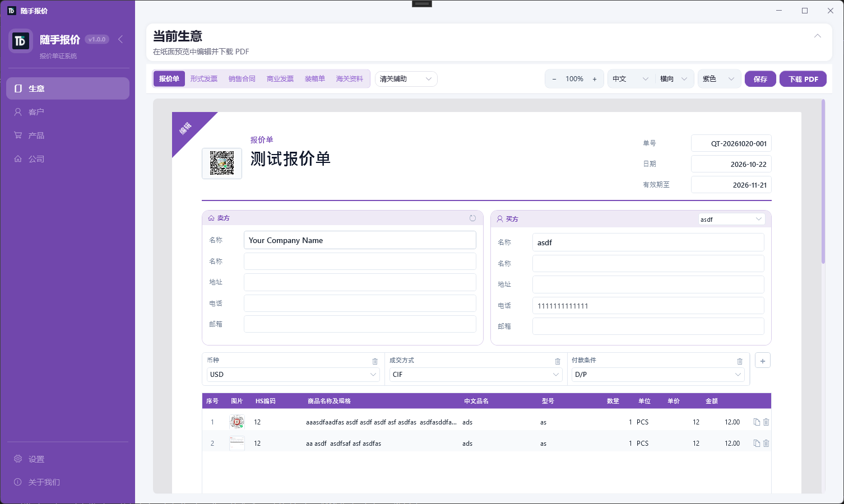Edit the 测试报价单 title

(290, 159)
